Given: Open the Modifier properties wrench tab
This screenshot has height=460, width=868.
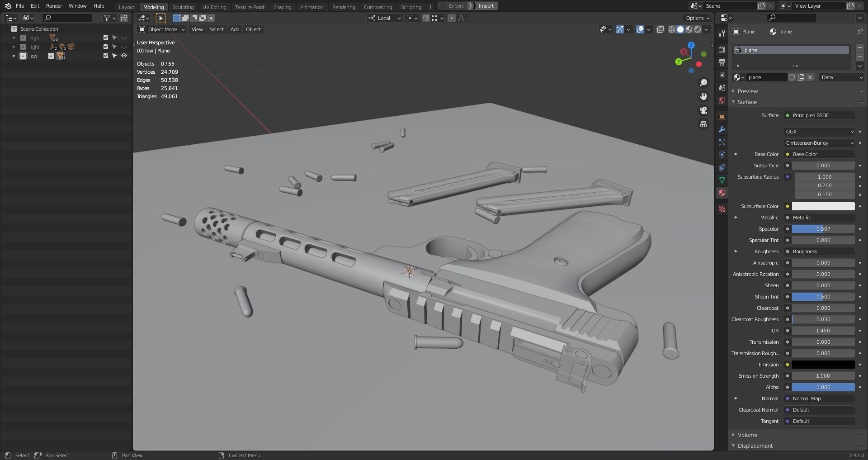Looking at the screenshot, I should click(722, 129).
